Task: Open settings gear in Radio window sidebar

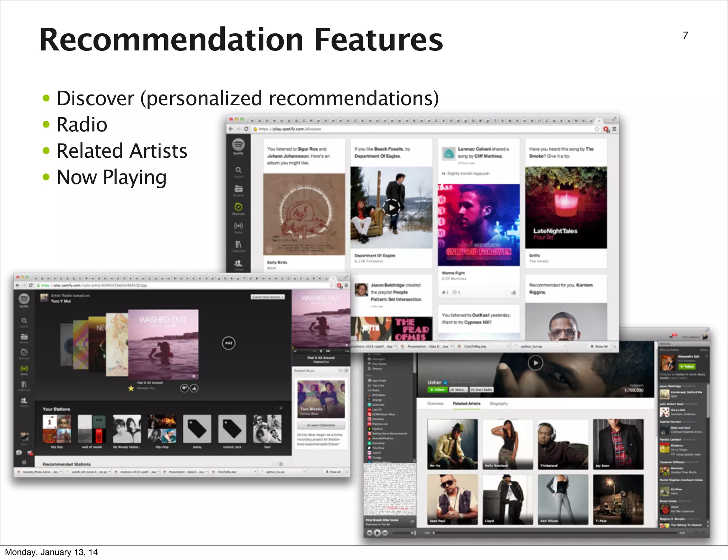Action: click(24, 463)
